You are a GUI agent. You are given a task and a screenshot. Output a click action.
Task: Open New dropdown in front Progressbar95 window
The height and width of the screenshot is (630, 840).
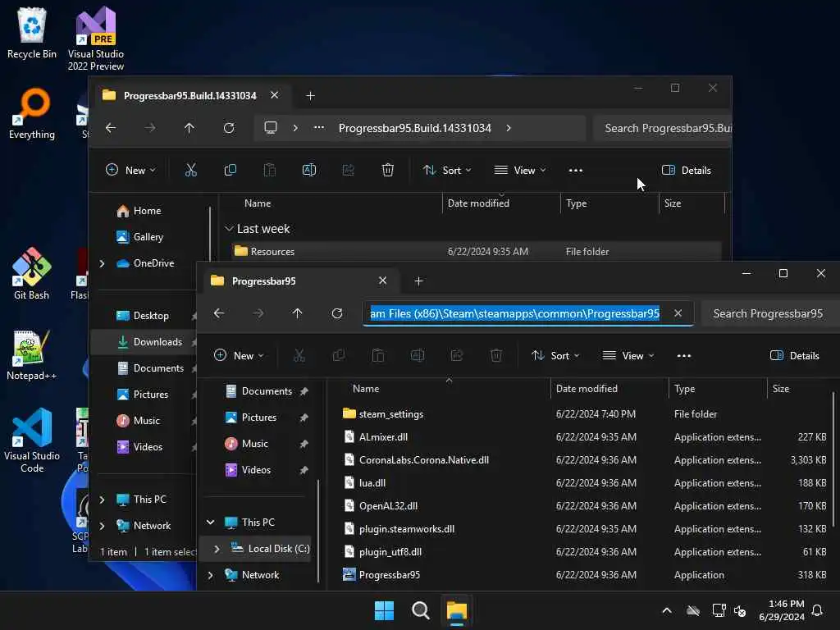click(x=239, y=356)
